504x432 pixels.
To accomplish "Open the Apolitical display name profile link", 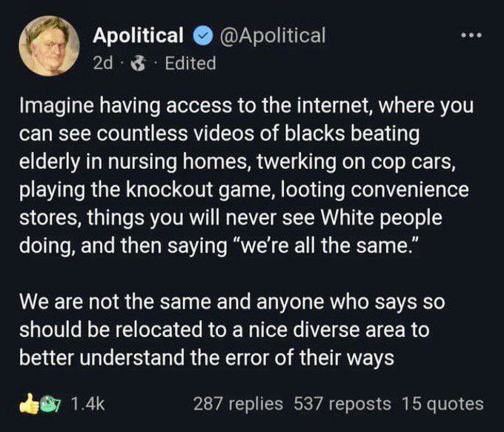I will point(138,35).
